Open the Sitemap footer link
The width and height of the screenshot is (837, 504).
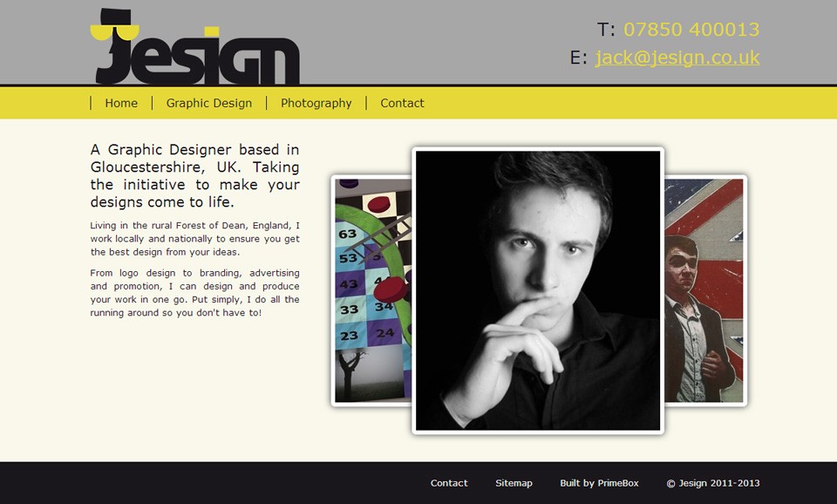pos(514,483)
